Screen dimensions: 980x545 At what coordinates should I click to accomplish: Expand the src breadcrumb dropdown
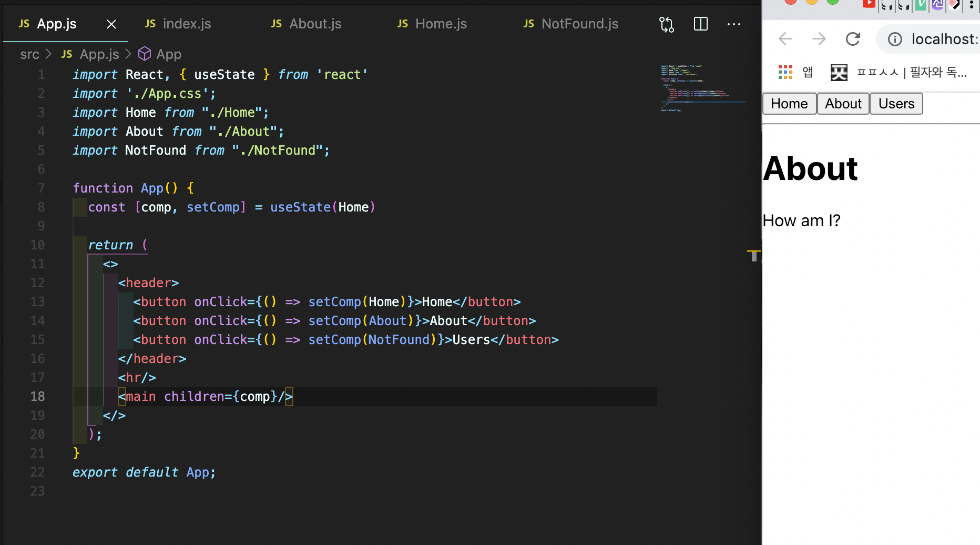[x=29, y=54]
